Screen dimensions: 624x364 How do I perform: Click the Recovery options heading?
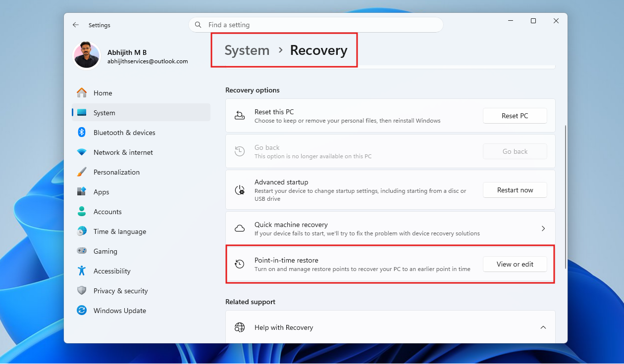[x=253, y=90]
